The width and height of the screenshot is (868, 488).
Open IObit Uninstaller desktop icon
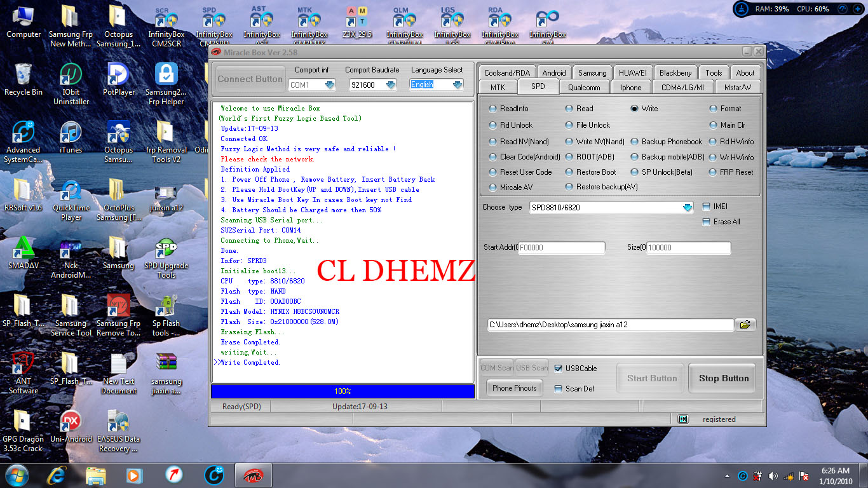(71, 84)
